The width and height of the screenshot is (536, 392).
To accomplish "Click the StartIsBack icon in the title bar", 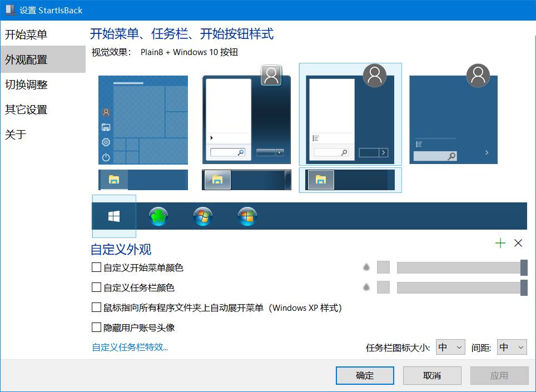I will (9, 9).
